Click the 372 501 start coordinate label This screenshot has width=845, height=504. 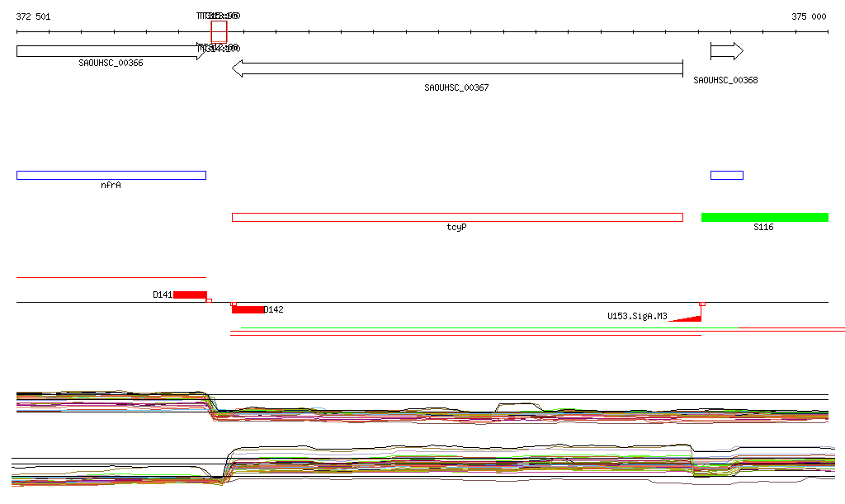[33, 16]
